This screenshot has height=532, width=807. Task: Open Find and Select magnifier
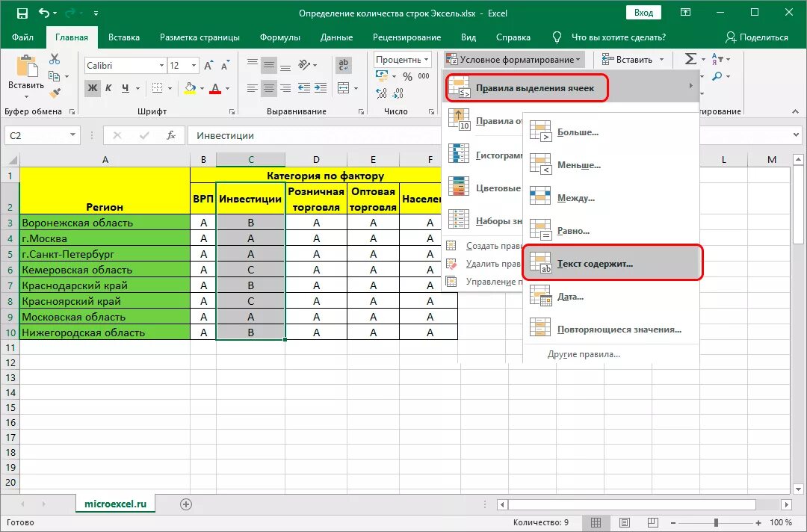(717, 76)
